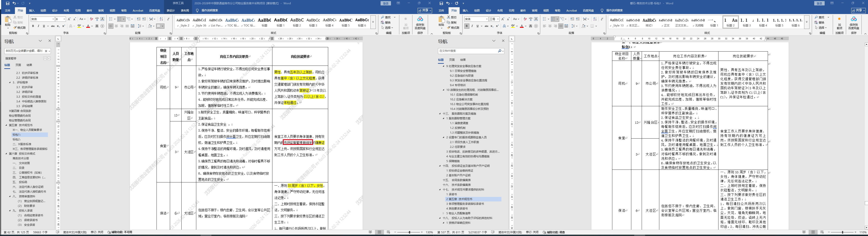Undo last action in left Word window

(14, 3)
